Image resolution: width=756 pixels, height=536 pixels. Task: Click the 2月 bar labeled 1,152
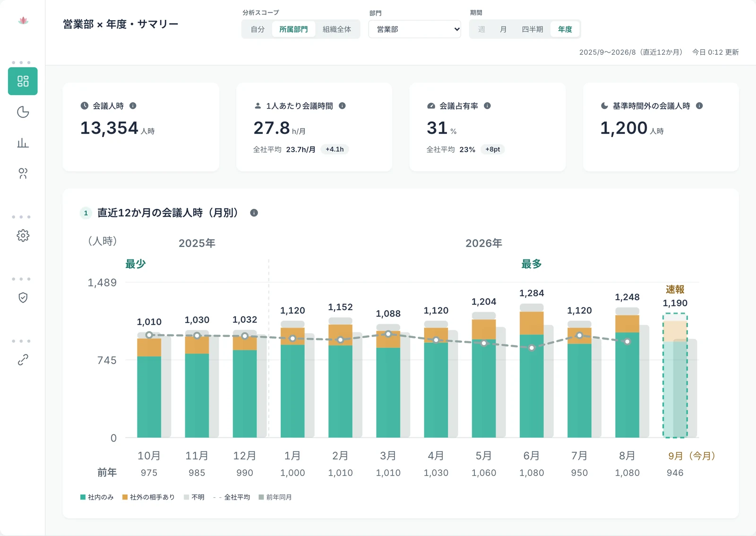pos(340,378)
